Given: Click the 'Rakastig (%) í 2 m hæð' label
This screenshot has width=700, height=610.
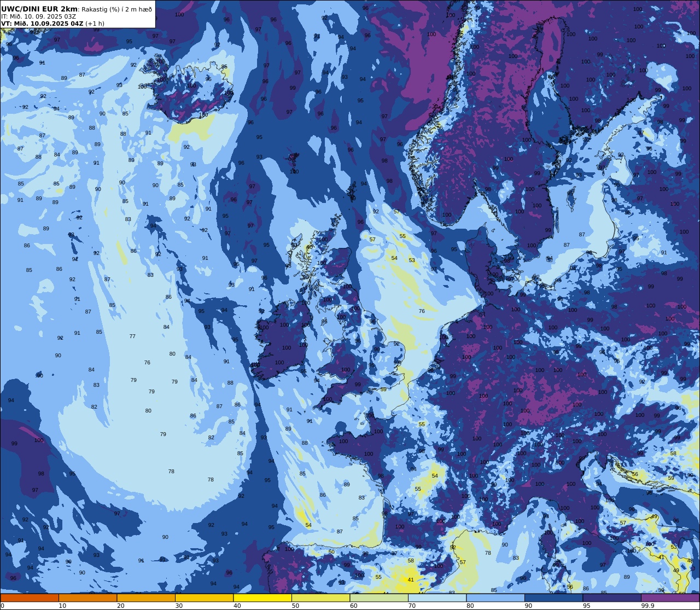Looking at the screenshot, I should pyautogui.click(x=116, y=9).
